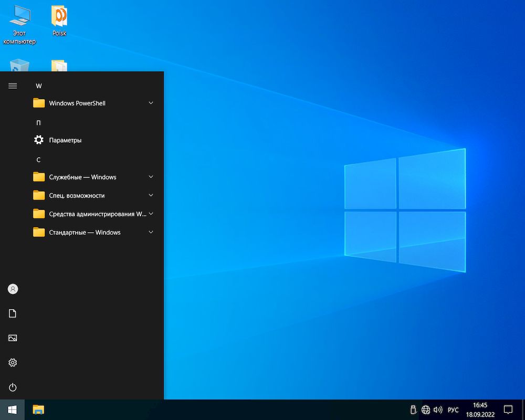
Task: Click the network globe tray icon
Action: click(x=426, y=409)
